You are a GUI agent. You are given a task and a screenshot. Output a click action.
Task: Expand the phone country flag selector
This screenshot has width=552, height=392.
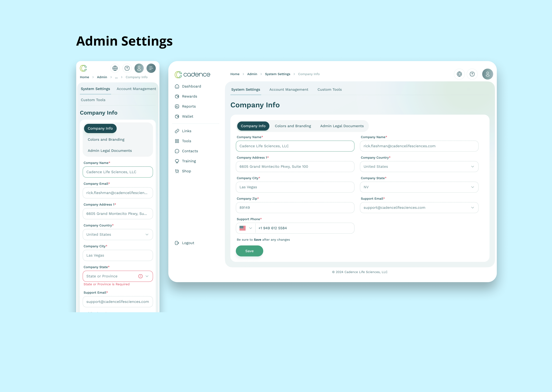coord(246,228)
